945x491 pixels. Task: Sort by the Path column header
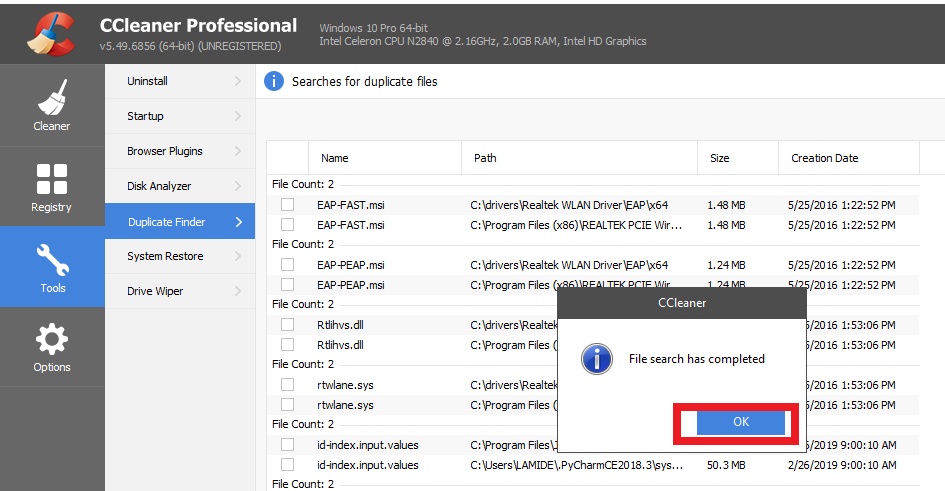tap(579, 158)
